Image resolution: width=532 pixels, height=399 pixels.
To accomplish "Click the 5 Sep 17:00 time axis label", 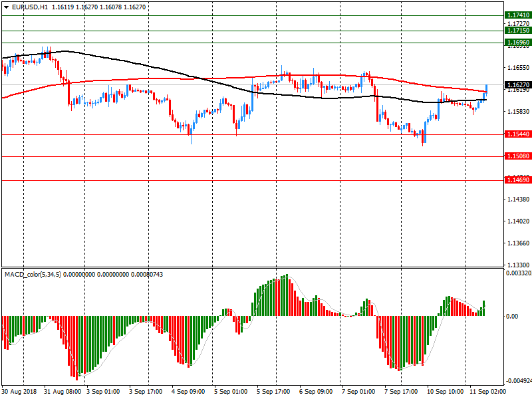I will [x=274, y=392].
